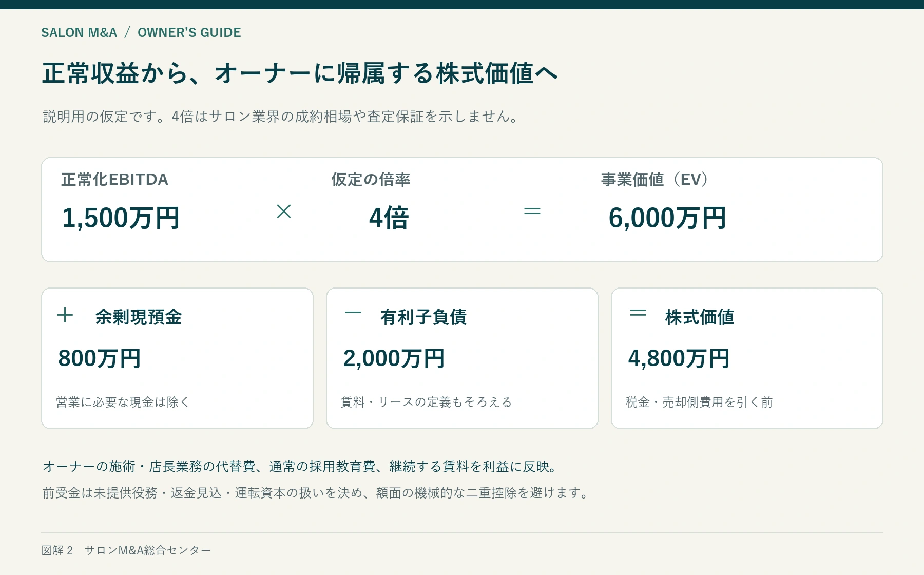The width and height of the screenshot is (924, 575).
Task: Select the 6,000万円 value
Action: (667, 218)
